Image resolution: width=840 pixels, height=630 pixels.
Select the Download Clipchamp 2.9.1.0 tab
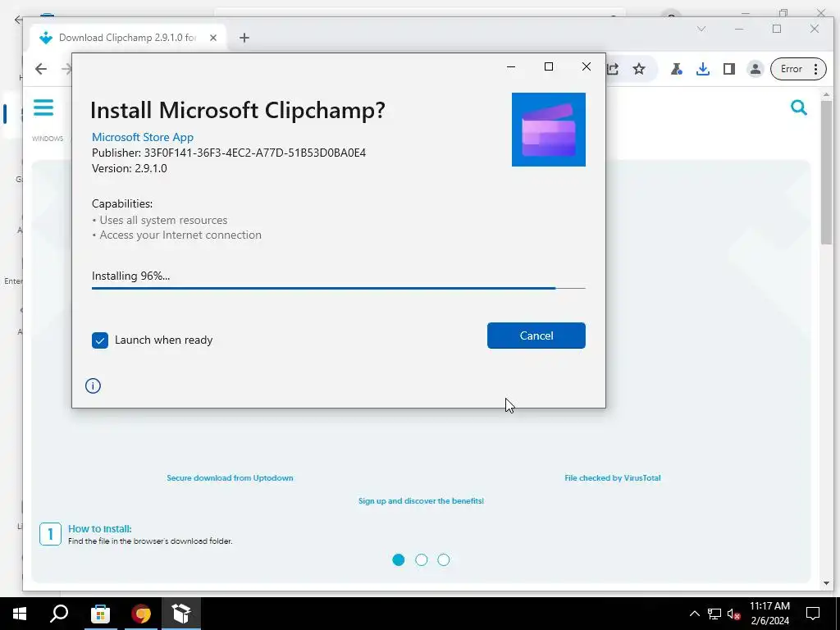pos(127,38)
